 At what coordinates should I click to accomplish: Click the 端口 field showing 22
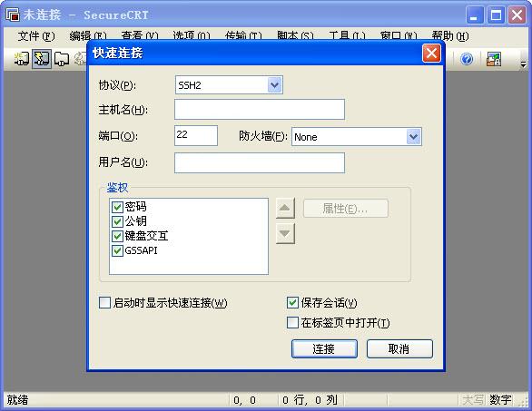196,135
